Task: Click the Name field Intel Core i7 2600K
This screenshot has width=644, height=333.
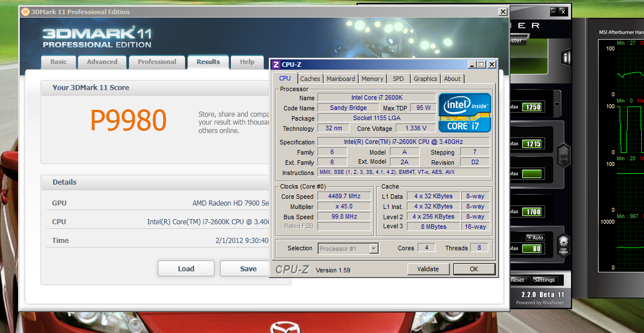Action: 377,97
